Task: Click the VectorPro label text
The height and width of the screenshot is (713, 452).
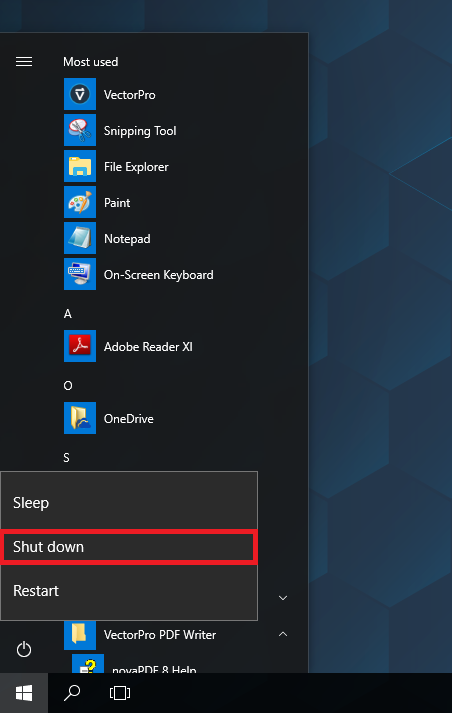Action: [x=130, y=95]
